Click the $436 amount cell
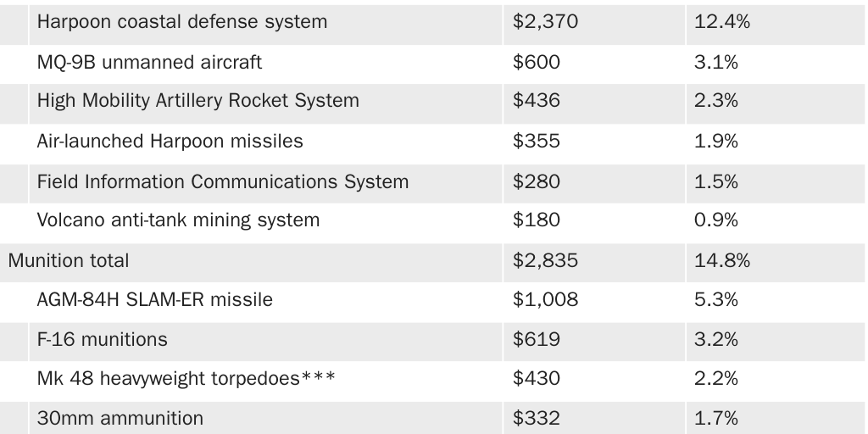This screenshot has width=868, height=434. point(536,101)
